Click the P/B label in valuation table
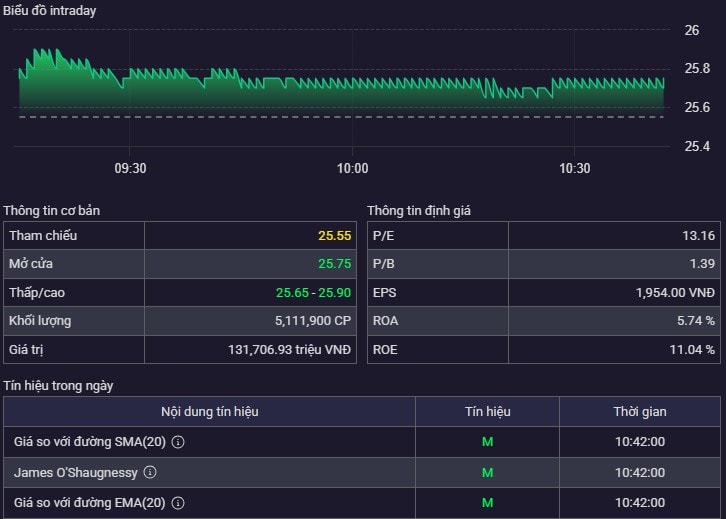 pos(383,264)
